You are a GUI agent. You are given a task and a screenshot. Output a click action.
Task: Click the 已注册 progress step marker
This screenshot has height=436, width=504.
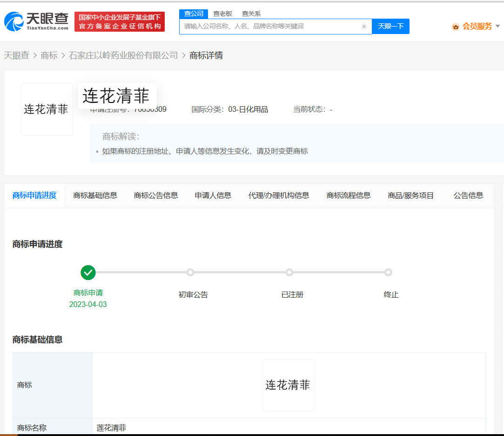coord(289,272)
